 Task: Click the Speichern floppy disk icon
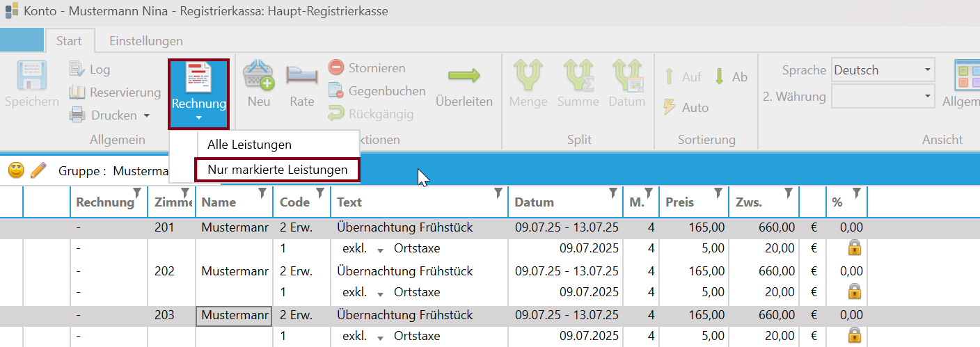click(x=32, y=76)
